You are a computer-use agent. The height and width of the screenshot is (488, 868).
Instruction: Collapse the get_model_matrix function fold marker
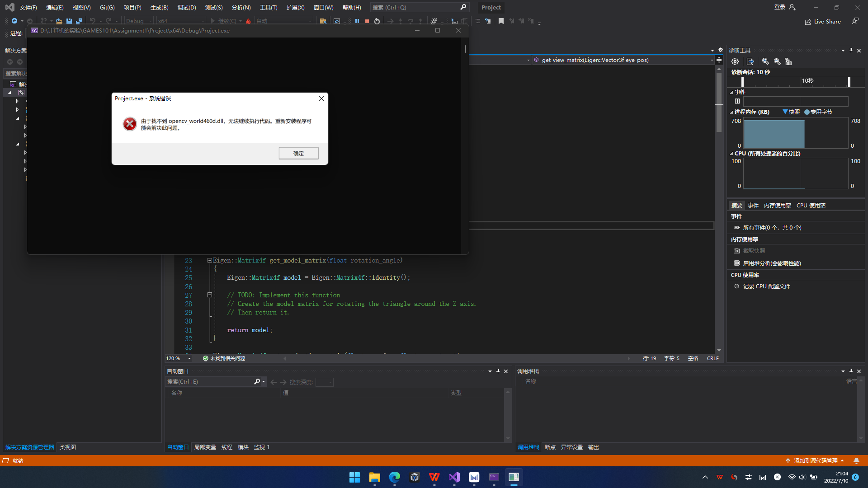point(210,260)
